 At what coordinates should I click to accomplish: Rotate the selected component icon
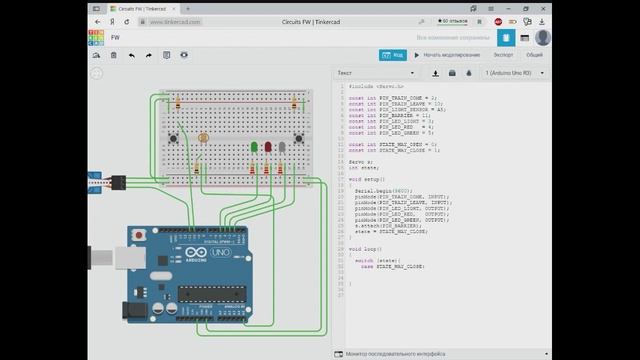coord(96,55)
